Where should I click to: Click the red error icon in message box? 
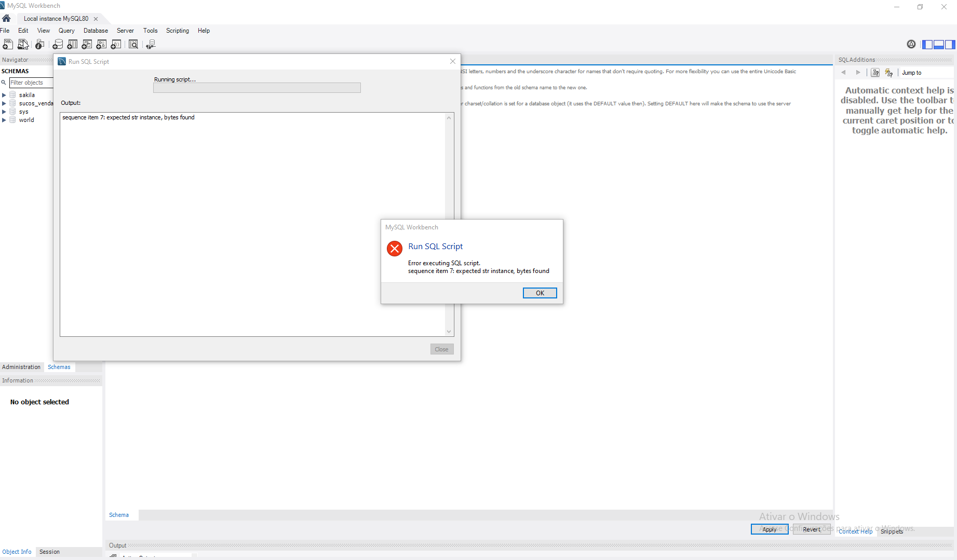[395, 249]
